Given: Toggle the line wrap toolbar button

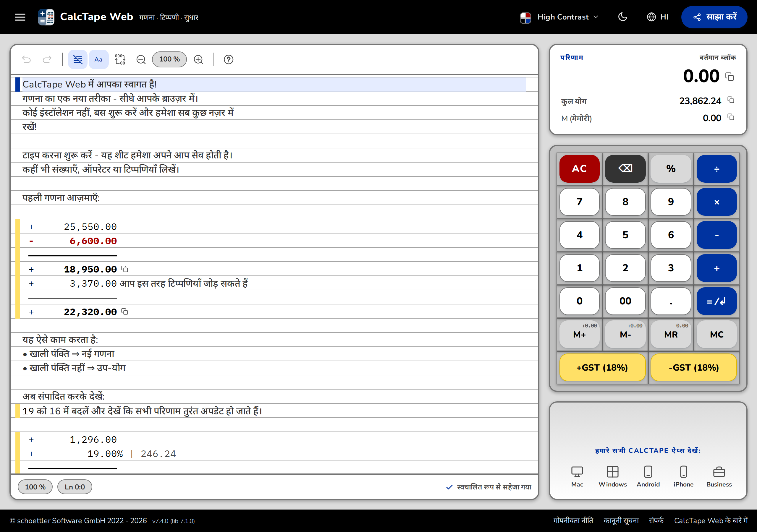Looking at the screenshot, I should [x=78, y=59].
